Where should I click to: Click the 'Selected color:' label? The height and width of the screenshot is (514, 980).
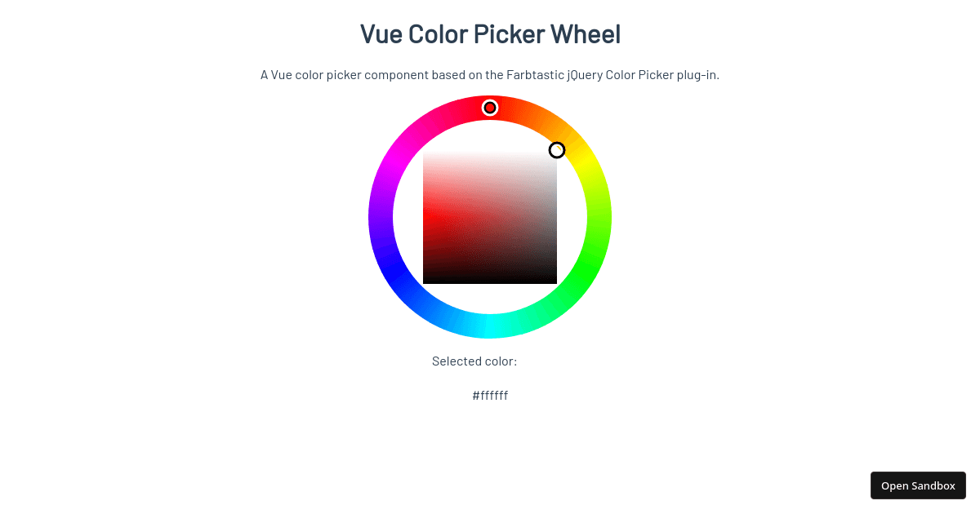[x=474, y=360]
